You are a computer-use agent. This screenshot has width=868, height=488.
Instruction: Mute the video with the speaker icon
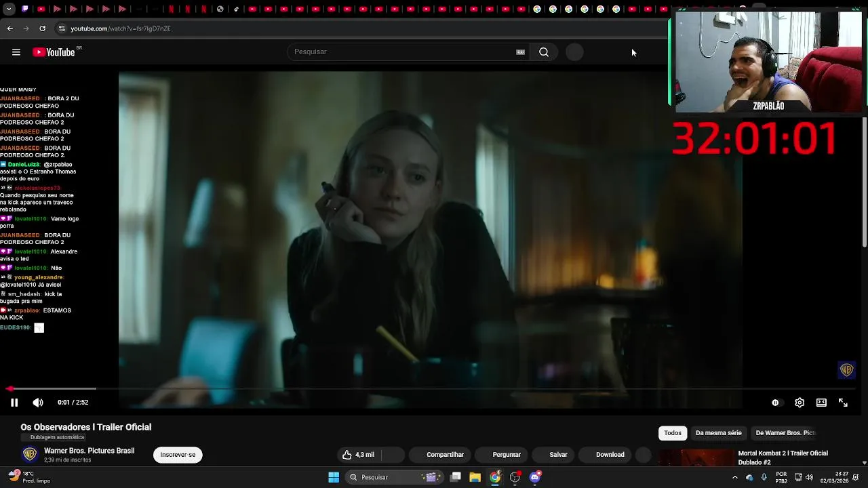(38, 403)
